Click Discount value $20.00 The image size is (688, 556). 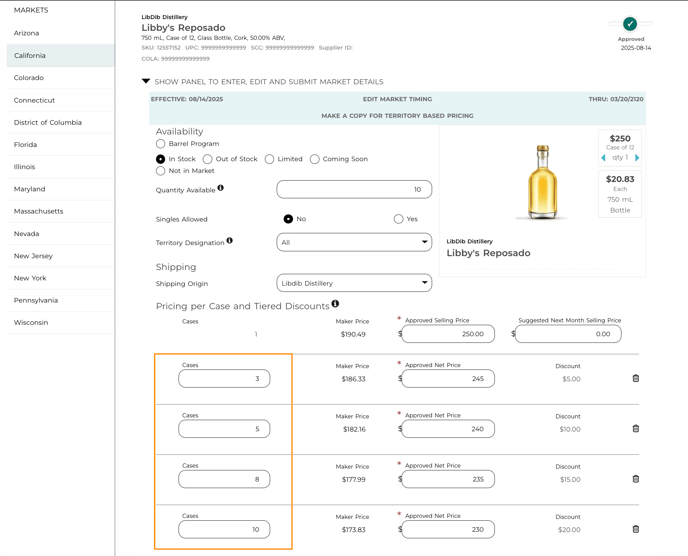point(569,530)
